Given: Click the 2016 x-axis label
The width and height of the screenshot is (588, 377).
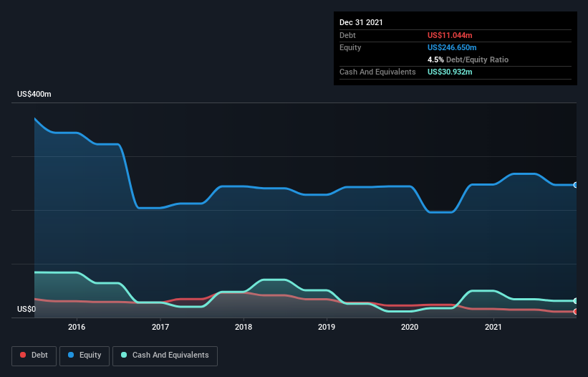Looking at the screenshot, I should (x=77, y=327).
